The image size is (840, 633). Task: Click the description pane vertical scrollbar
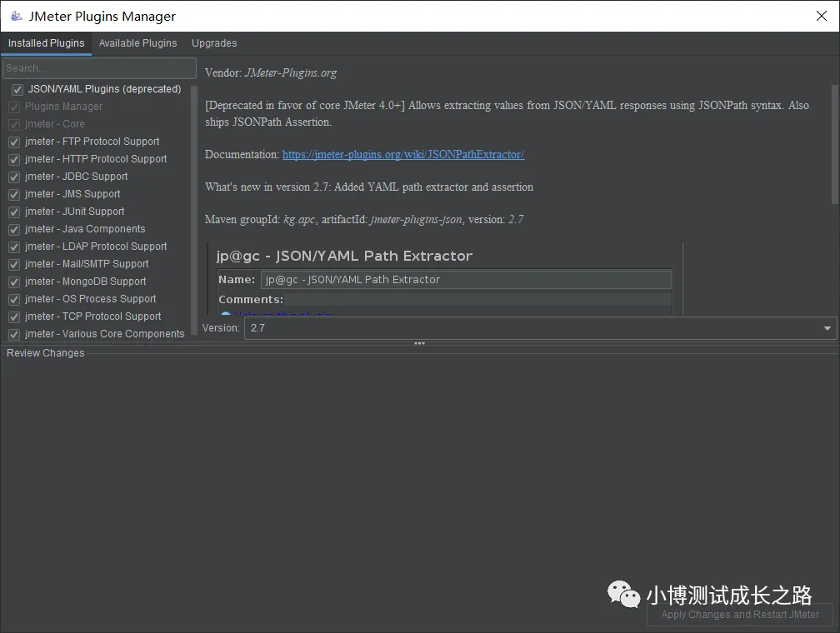tap(835, 145)
